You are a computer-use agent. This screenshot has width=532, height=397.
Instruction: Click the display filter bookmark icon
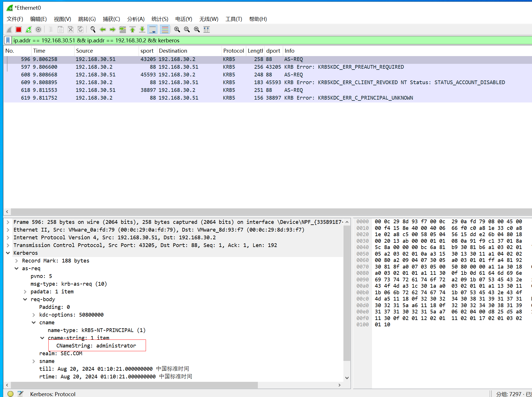pos(8,40)
